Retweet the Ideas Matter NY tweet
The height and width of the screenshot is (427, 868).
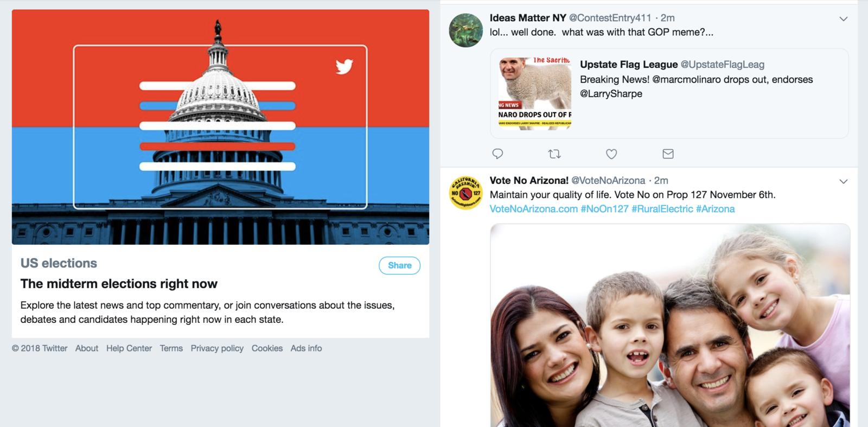(554, 154)
